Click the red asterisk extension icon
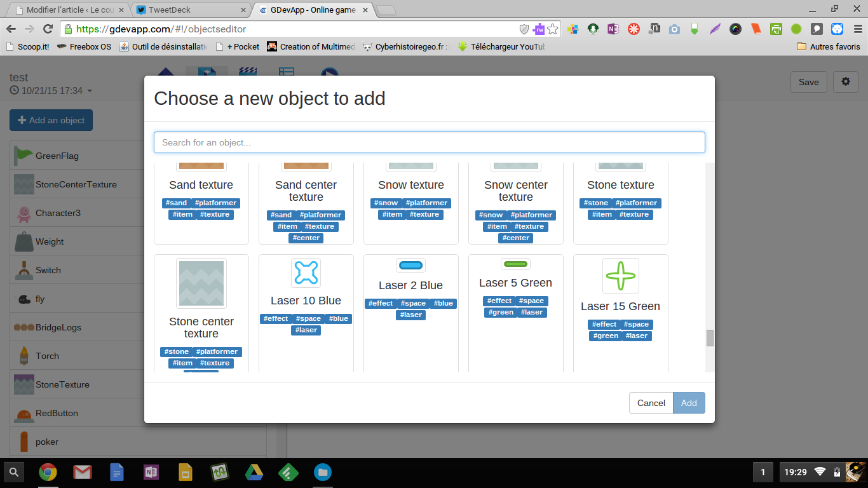The image size is (868, 488). click(634, 29)
